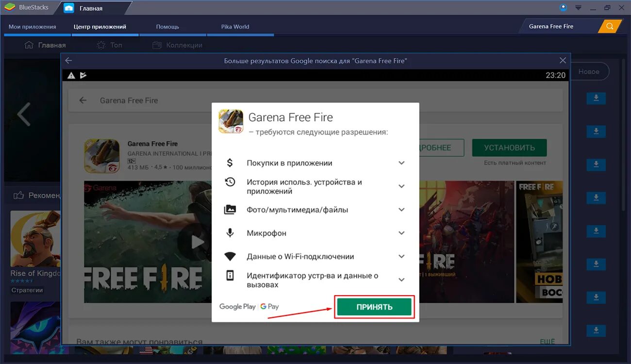Go to Главная with house icon
The height and width of the screenshot is (364, 631).
[x=45, y=45]
